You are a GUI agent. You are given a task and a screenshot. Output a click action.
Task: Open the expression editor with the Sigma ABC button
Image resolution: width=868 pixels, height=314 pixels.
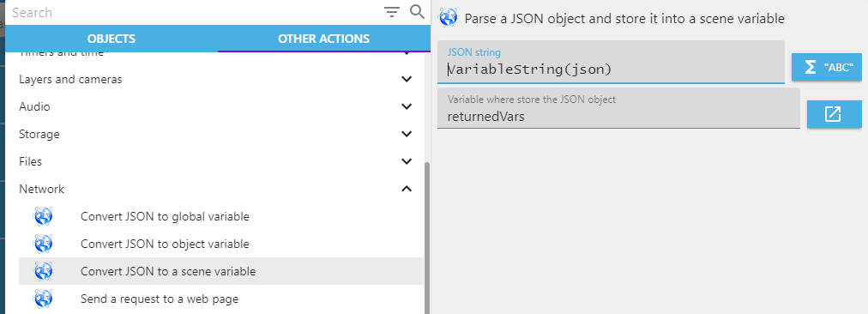[x=827, y=68]
